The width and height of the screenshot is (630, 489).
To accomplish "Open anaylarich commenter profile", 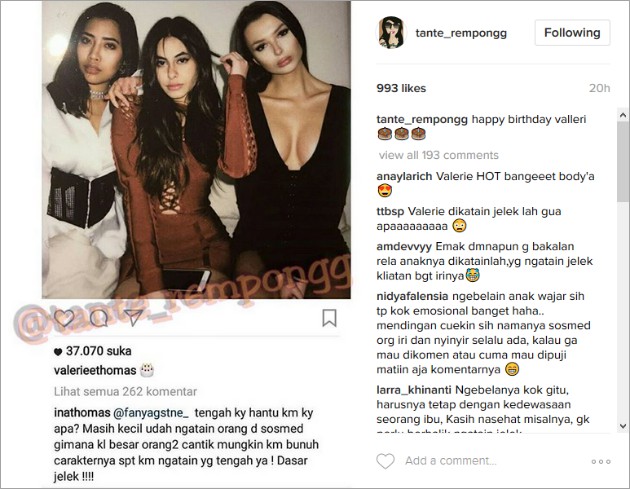I will click(404, 176).
